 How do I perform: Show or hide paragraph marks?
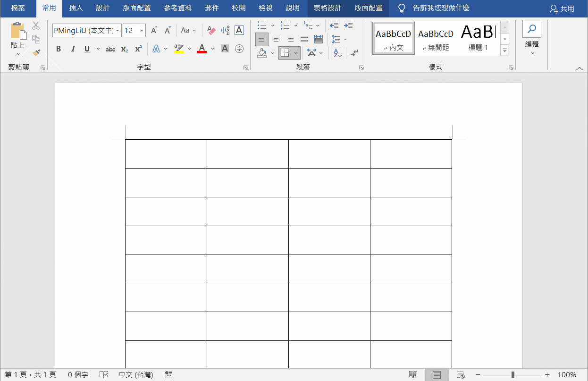pyautogui.click(x=354, y=53)
